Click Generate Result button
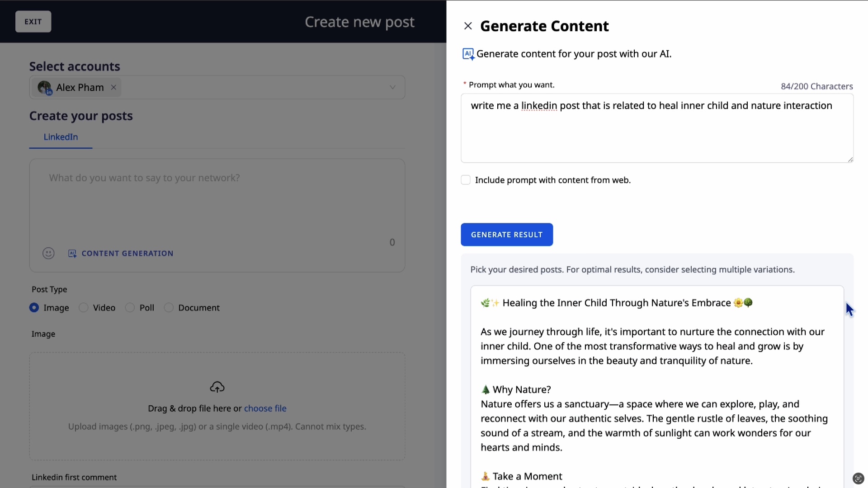 [x=507, y=235]
